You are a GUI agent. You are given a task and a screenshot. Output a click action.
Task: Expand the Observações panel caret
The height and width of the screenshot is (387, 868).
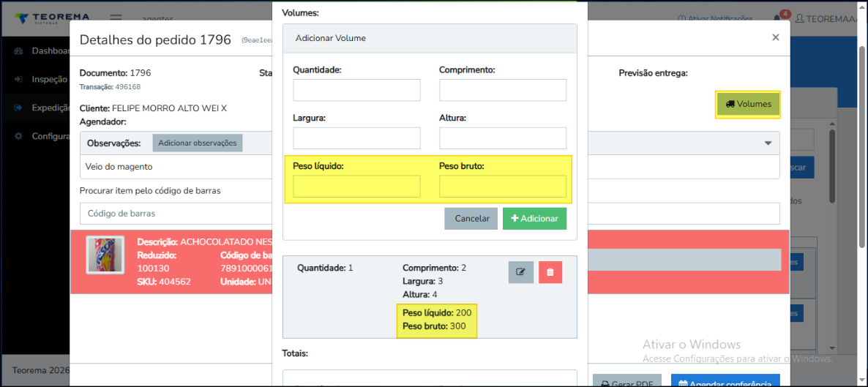coord(768,143)
